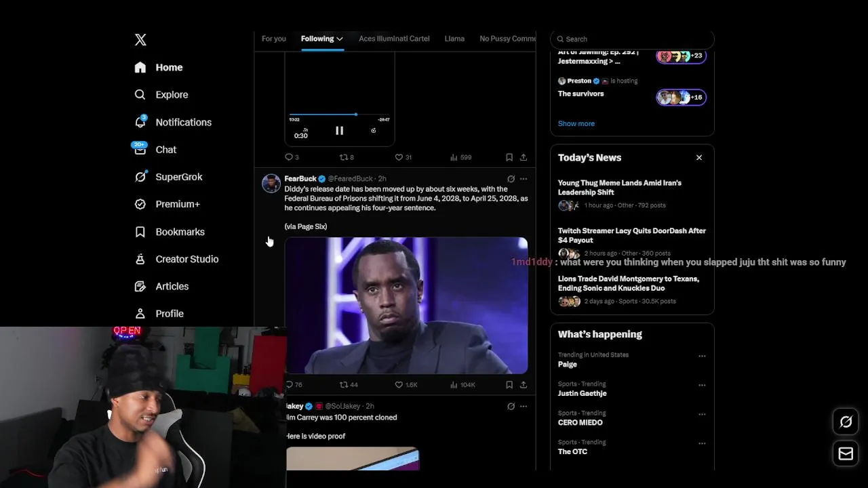
Task: Ask Grok about FearBuck post
Action: 511,179
